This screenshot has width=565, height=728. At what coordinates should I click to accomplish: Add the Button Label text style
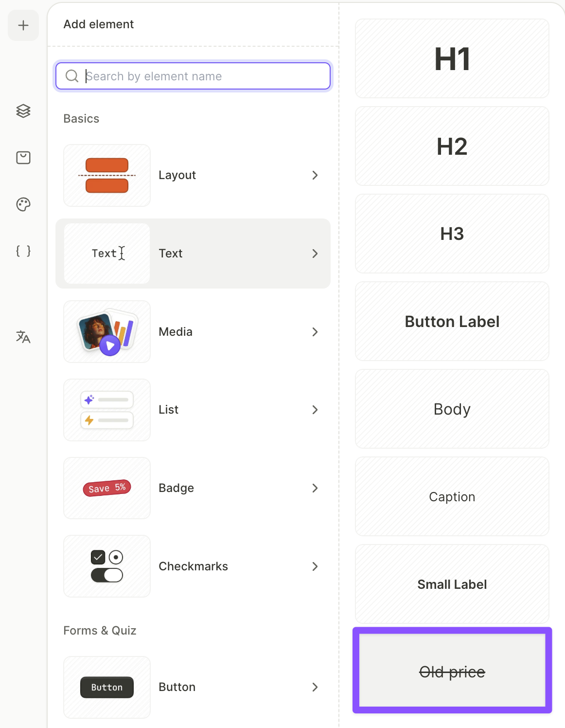452,321
